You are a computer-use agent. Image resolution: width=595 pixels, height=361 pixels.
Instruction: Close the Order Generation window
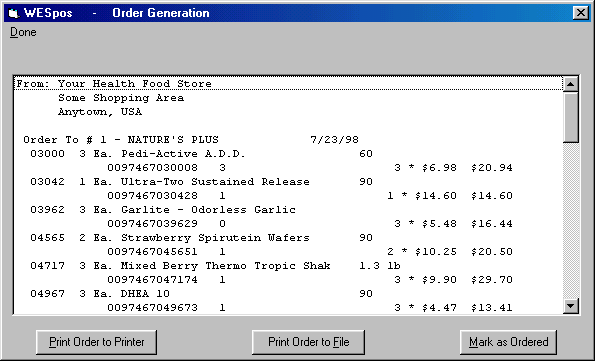581,13
